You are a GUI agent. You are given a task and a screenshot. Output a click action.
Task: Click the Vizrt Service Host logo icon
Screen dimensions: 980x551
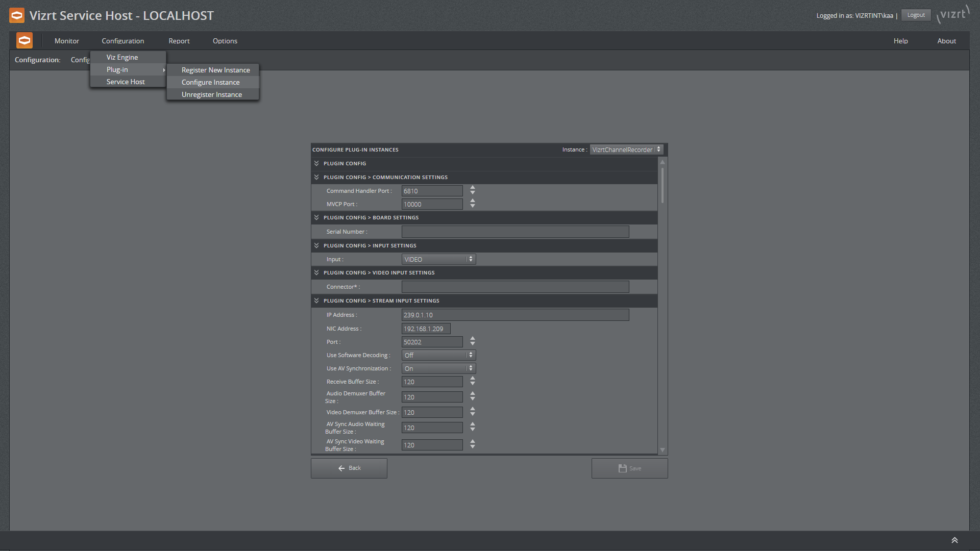point(17,15)
